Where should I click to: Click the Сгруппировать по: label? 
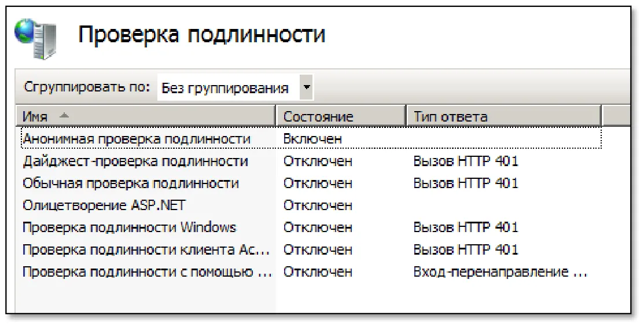(x=87, y=87)
